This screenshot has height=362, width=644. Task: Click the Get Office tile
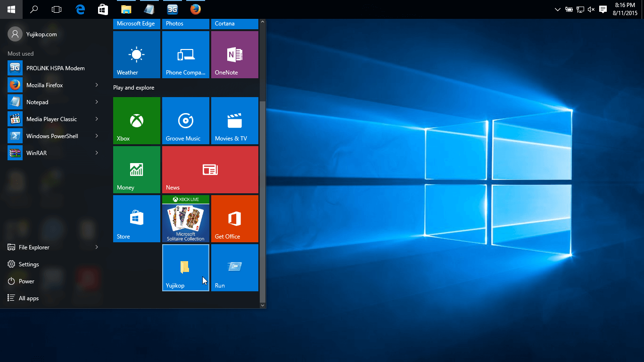pos(235,219)
